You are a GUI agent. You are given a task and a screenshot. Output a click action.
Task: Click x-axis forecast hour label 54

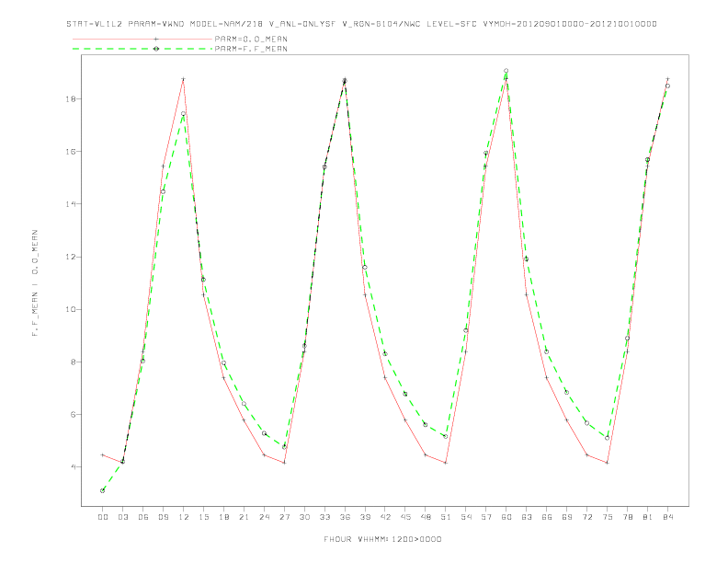[466, 517]
